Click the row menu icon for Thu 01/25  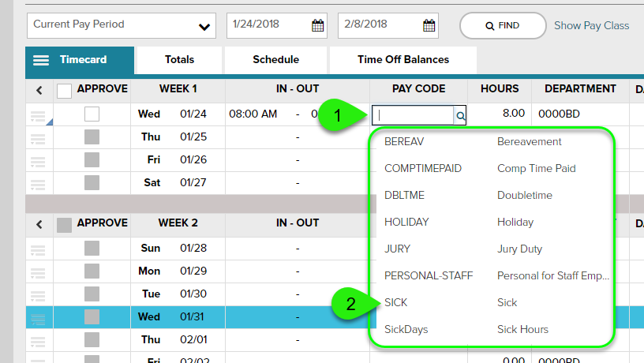tap(38, 138)
